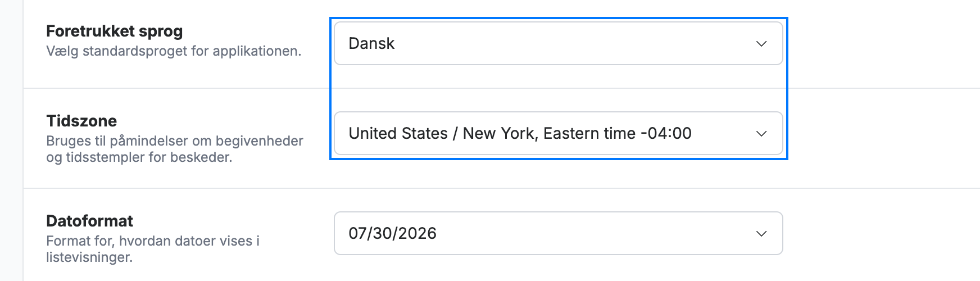Click the chevron arrow in the timezone dropdown

[761, 134]
